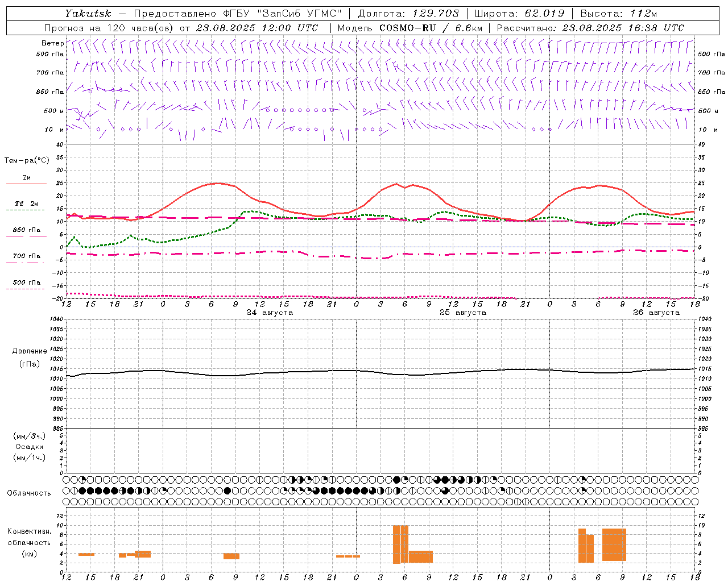Click the dotted 500 гПа legend line sample

point(25,289)
